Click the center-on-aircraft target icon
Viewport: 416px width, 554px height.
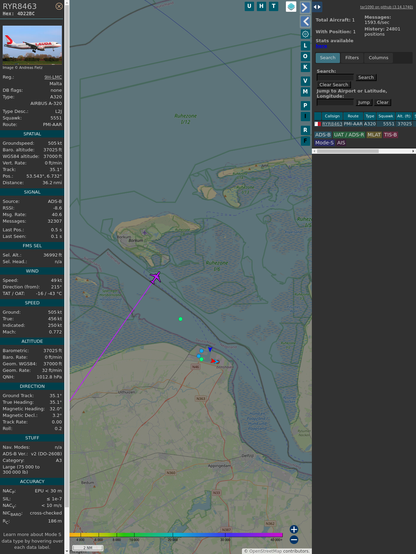[x=305, y=34]
